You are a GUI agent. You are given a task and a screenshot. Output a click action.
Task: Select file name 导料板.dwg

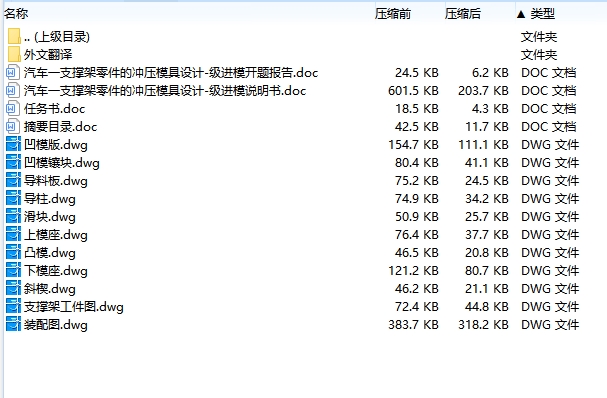click(x=56, y=180)
